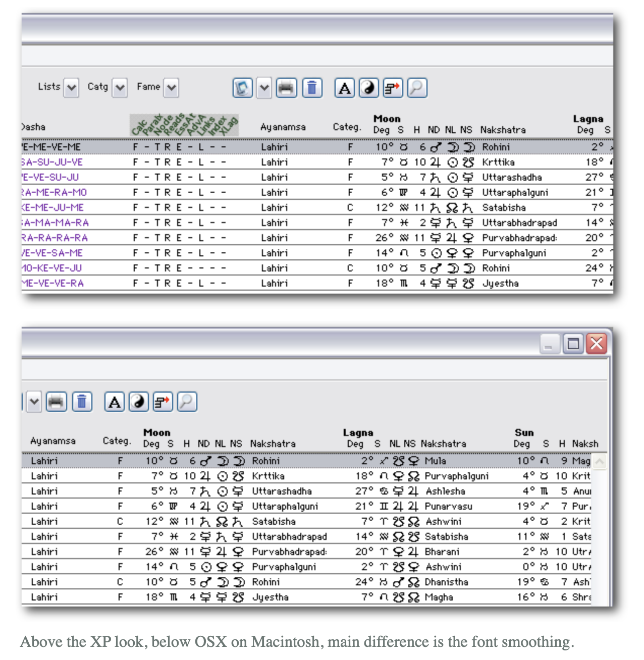Expand the Catg dropdown
The width and height of the screenshot is (644, 660).
120,88
